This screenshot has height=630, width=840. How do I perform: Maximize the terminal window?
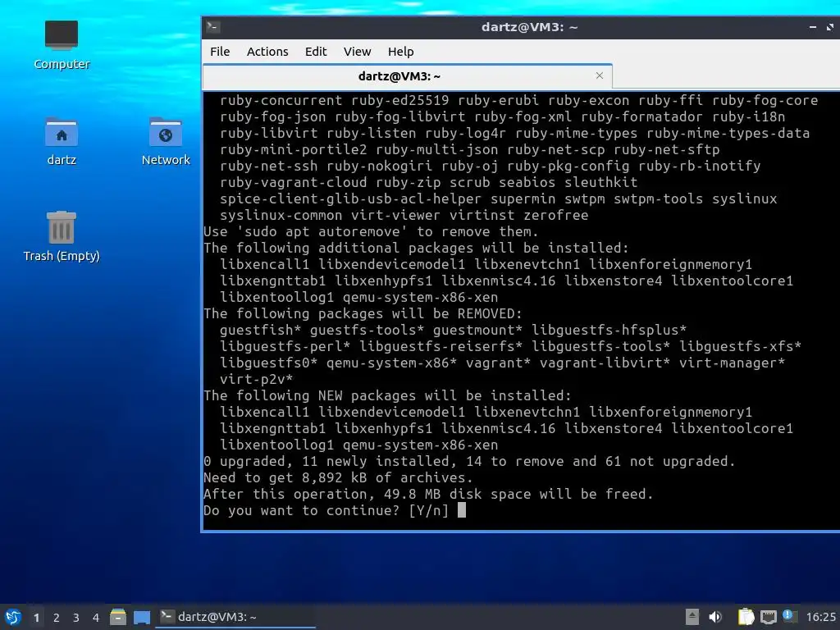pyautogui.click(x=830, y=27)
